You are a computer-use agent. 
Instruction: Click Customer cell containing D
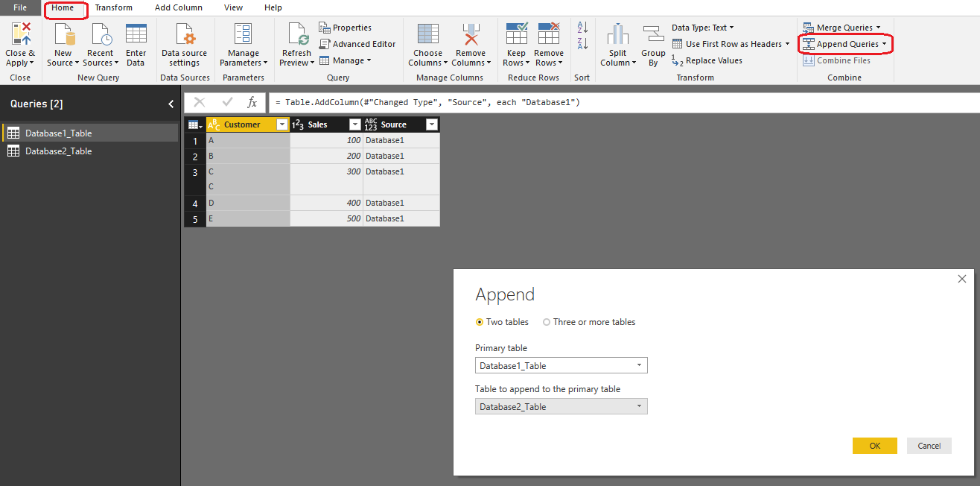pyautogui.click(x=248, y=203)
